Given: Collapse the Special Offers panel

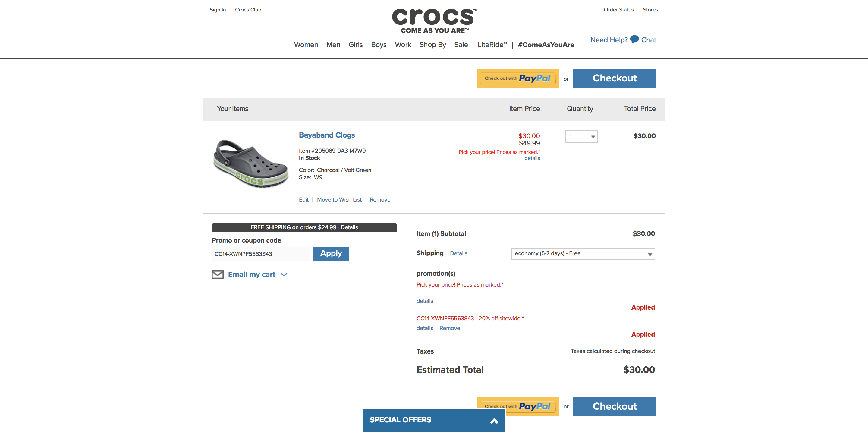Looking at the screenshot, I should pos(494,421).
